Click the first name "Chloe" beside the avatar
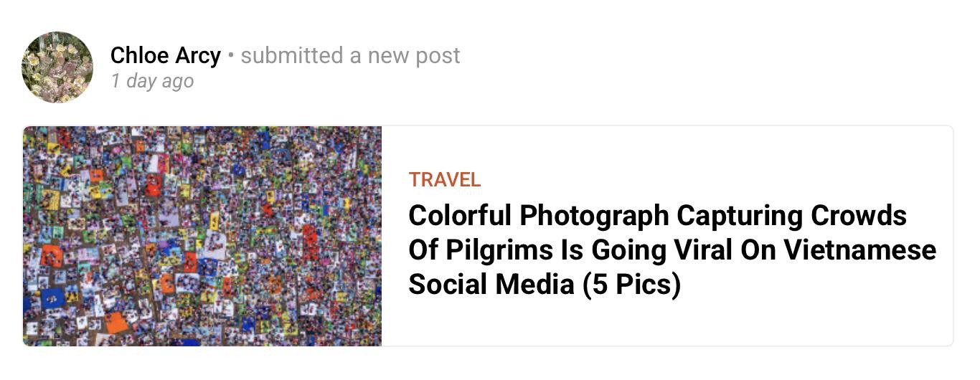The image size is (980, 380). 140,55
